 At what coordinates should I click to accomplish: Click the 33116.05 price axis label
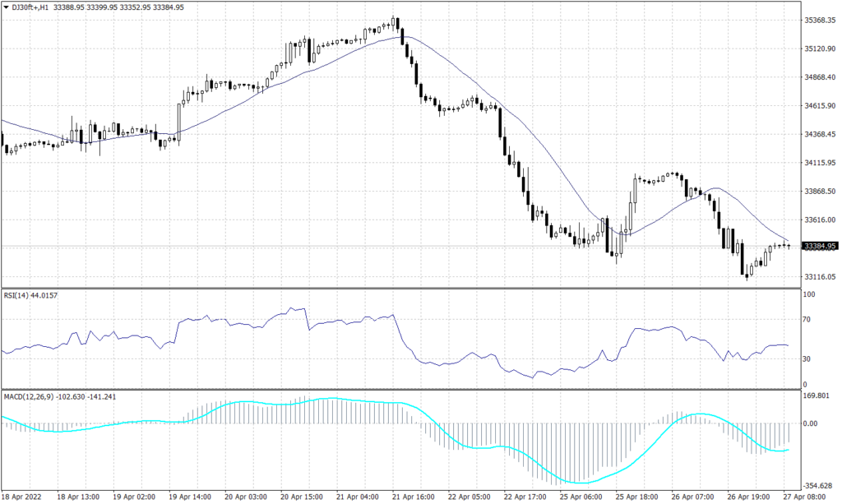pyautogui.click(x=819, y=277)
